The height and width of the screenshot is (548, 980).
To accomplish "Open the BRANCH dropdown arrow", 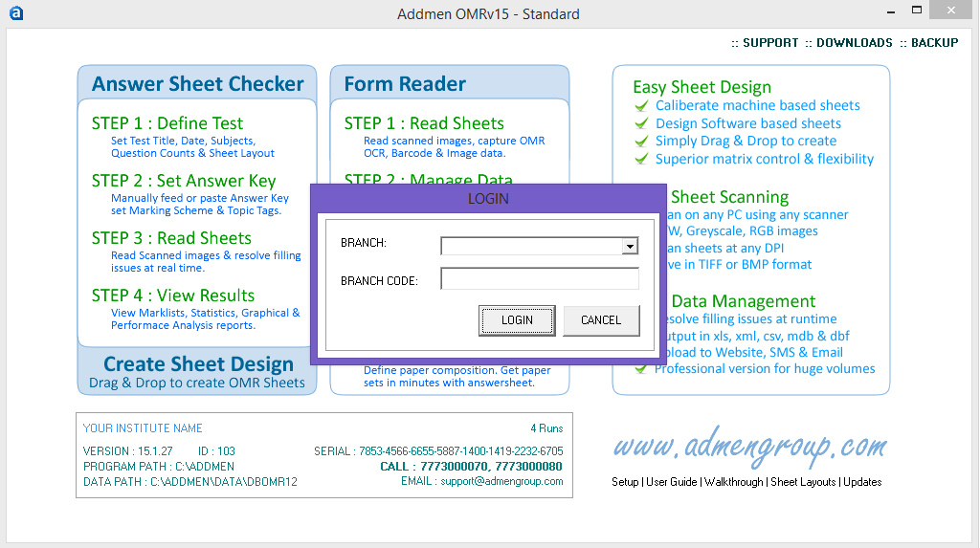I will (x=630, y=246).
